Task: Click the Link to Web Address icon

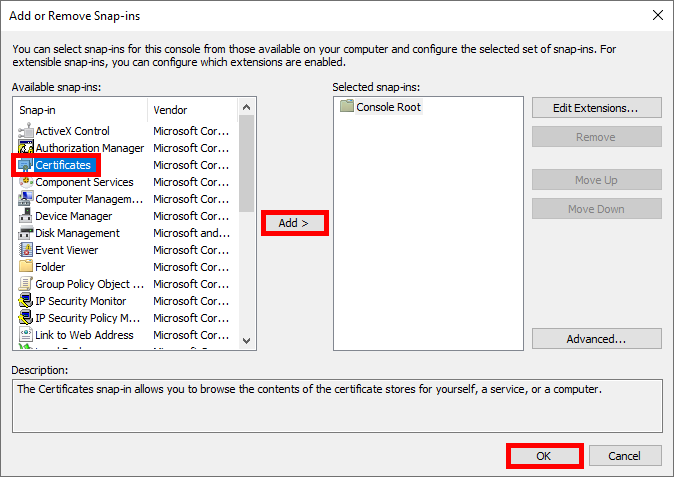Action: pos(26,335)
